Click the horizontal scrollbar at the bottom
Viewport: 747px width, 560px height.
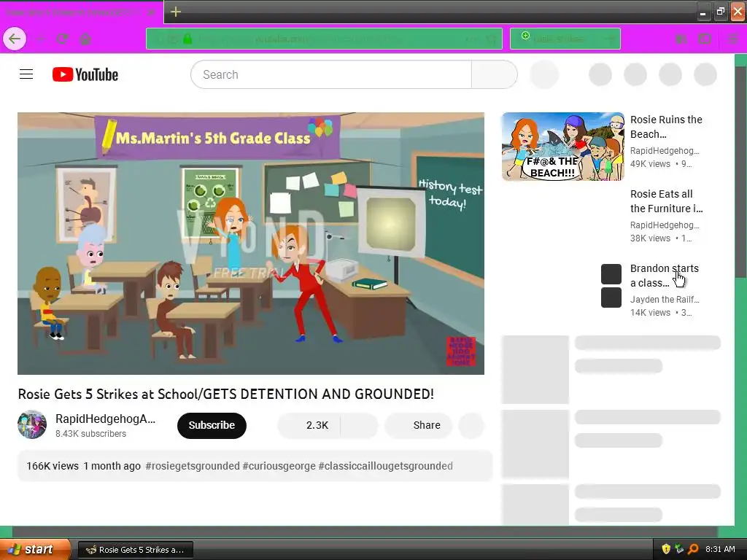pyautogui.click(x=365, y=532)
